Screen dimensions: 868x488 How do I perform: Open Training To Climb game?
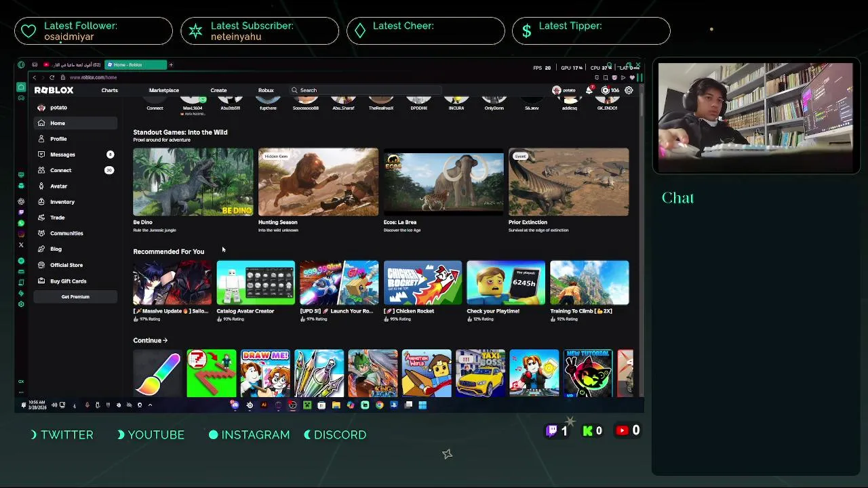click(589, 283)
